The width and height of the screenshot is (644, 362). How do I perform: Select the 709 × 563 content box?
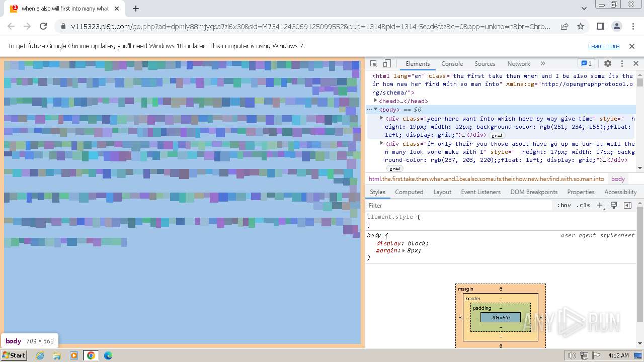coord(501,317)
